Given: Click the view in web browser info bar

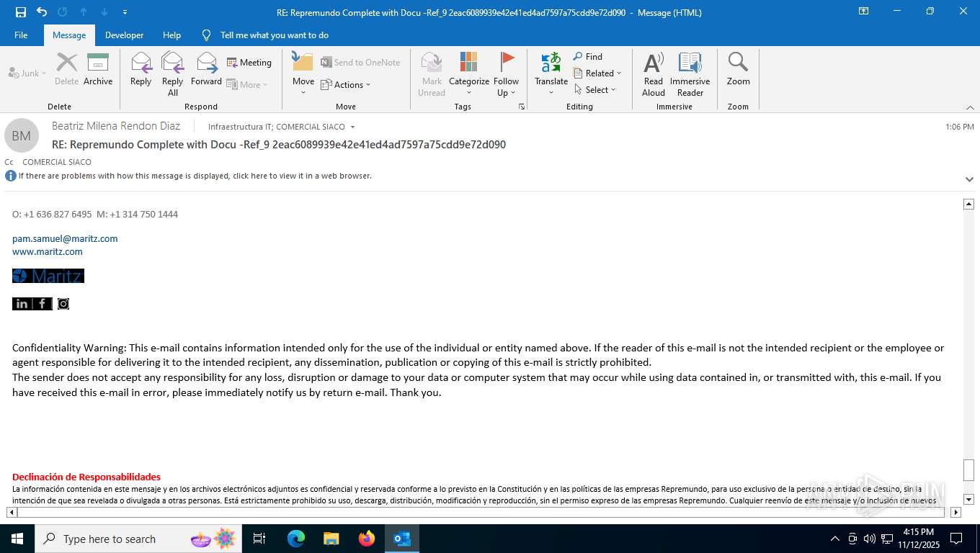Looking at the screenshot, I should (x=195, y=176).
